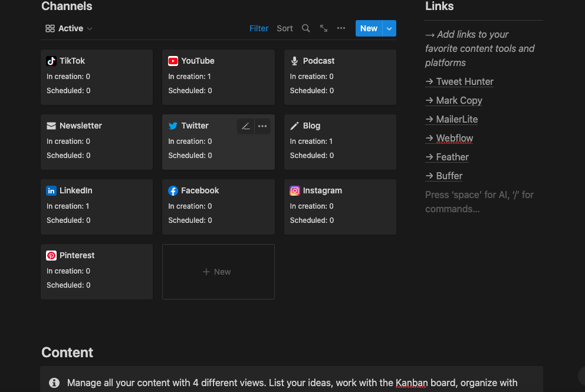The image size is (585, 392).
Task: Click the + New card to add a channel
Action: 218,271
